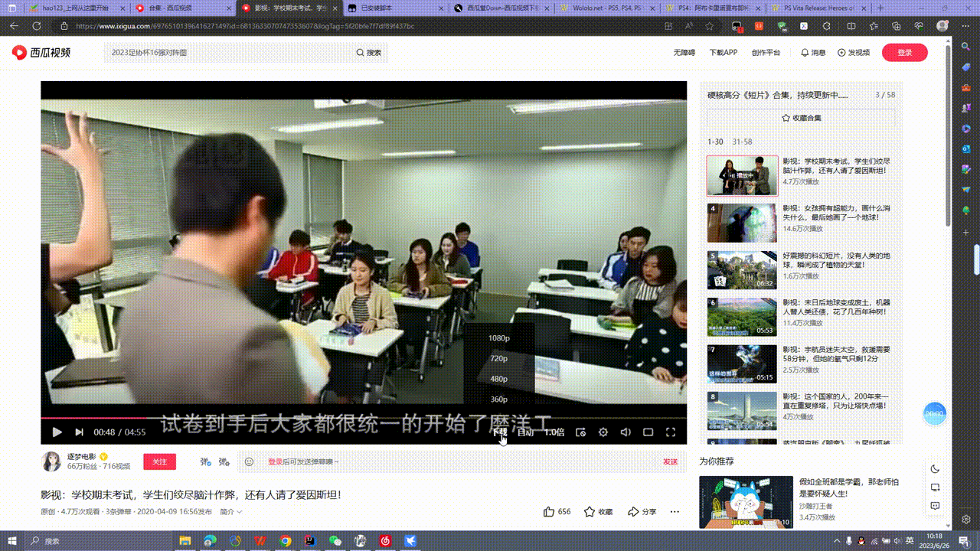Click 发送 to send a danmaku

[x=670, y=461]
